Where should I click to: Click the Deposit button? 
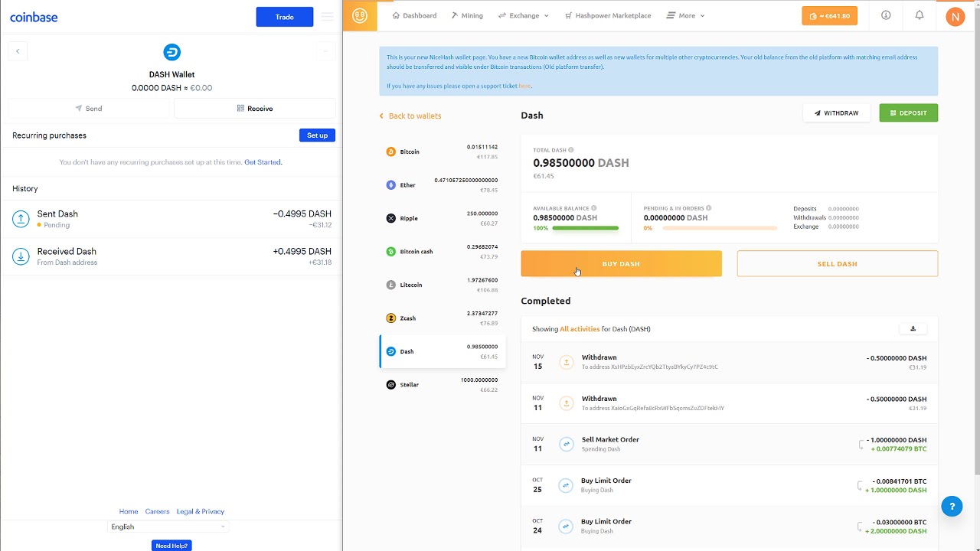click(909, 113)
